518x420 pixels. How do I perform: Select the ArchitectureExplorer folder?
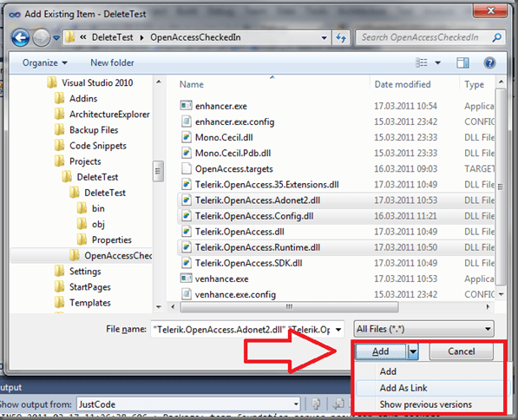pyautogui.click(x=109, y=115)
